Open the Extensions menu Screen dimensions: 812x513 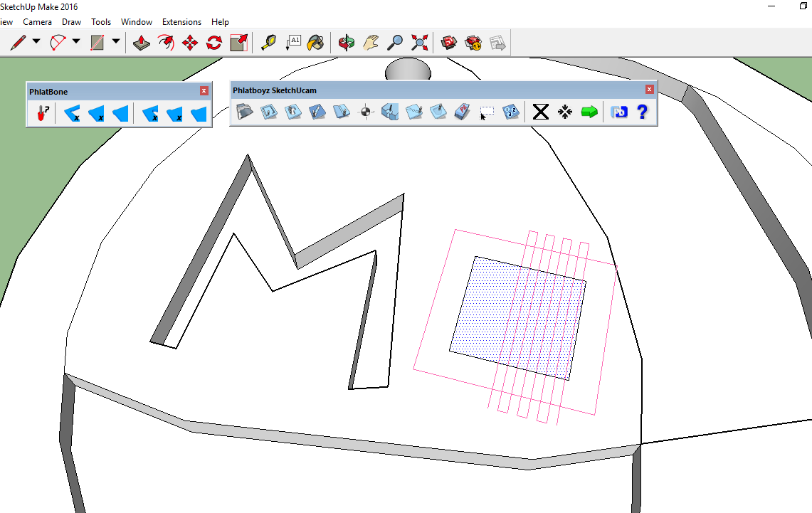[x=181, y=22]
